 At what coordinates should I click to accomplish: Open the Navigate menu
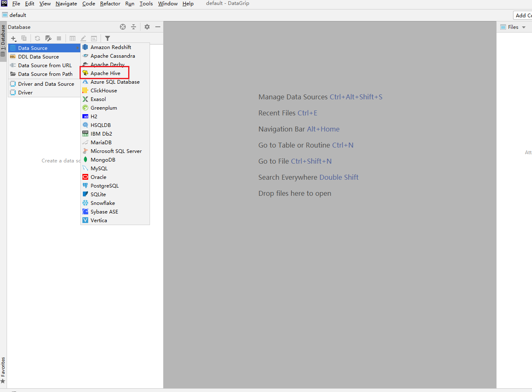pyautogui.click(x=66, y=4)
